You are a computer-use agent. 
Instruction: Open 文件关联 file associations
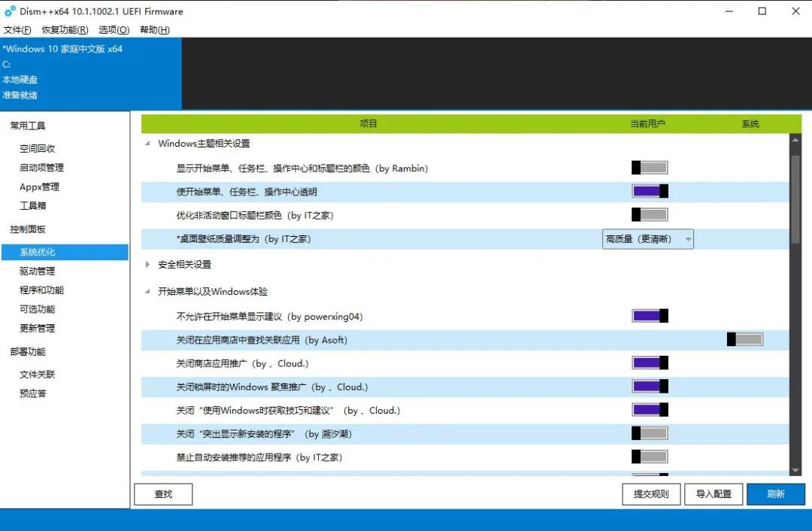(x=39, y=374)
